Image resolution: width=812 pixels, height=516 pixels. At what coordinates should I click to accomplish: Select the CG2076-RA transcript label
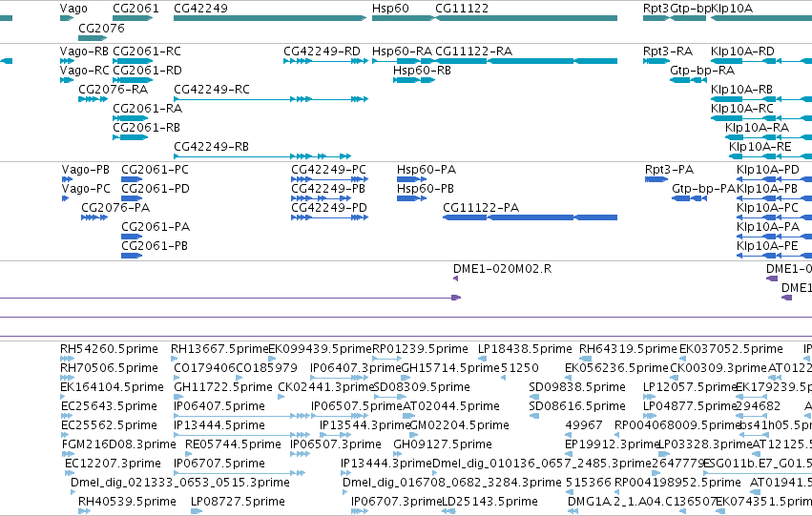pyautogui.click(x=113, y=90)
